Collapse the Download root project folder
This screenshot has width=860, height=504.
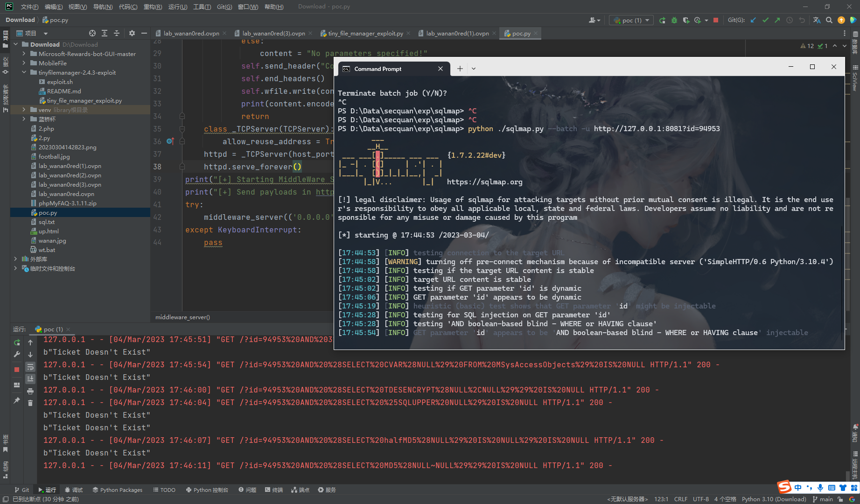pyautogui.click(x=15, y=44)
